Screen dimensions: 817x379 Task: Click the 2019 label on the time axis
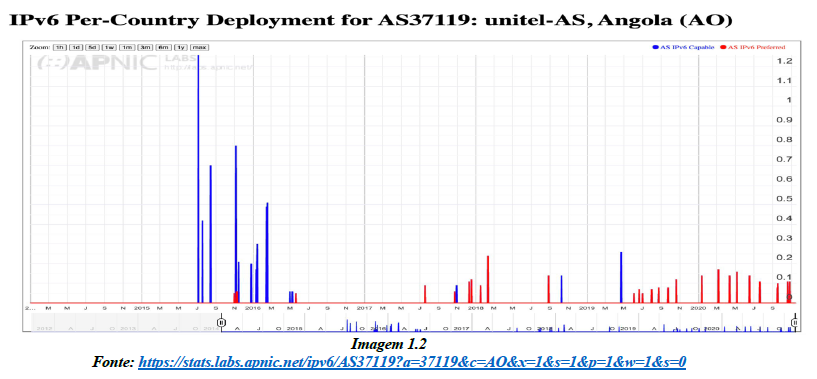tap(587, 308)
